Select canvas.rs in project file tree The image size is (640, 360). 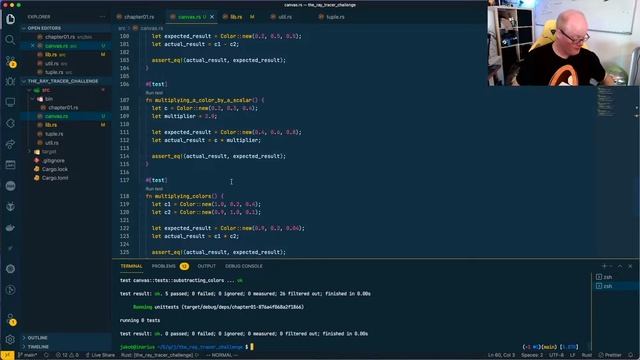(65, 116)
